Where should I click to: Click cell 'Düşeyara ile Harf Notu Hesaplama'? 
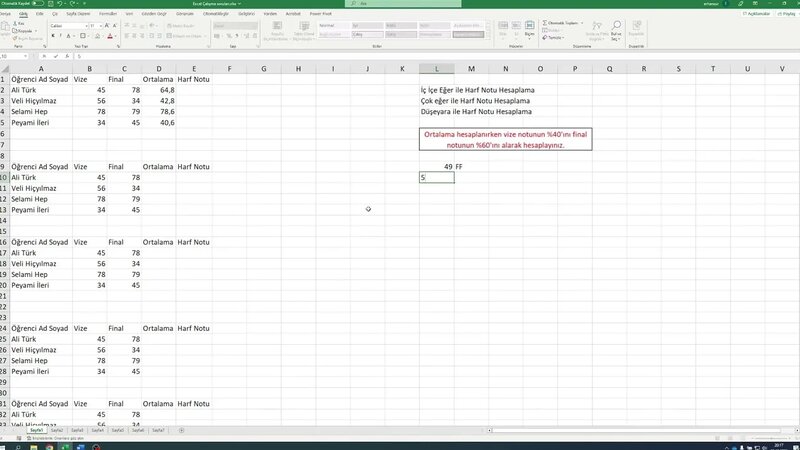pos(476,112)
